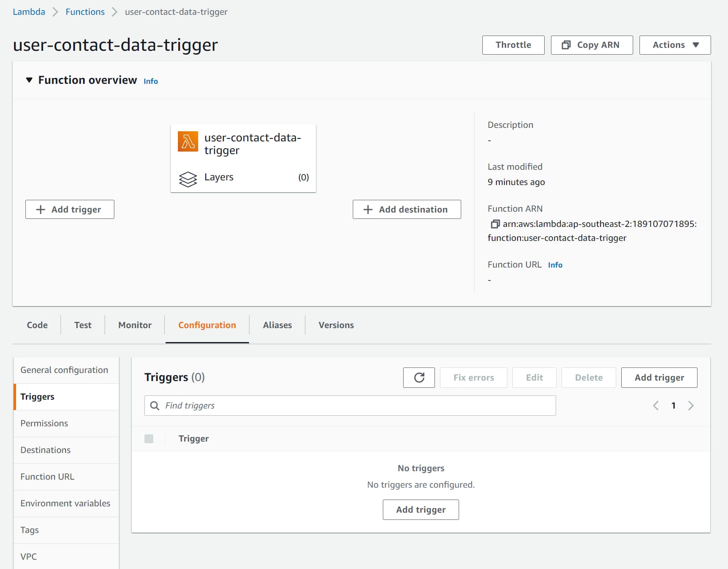Image resolution: width=728 pixels, height=569 pixels.
Task: Select the Configuration tab
Action: point(207,325)
